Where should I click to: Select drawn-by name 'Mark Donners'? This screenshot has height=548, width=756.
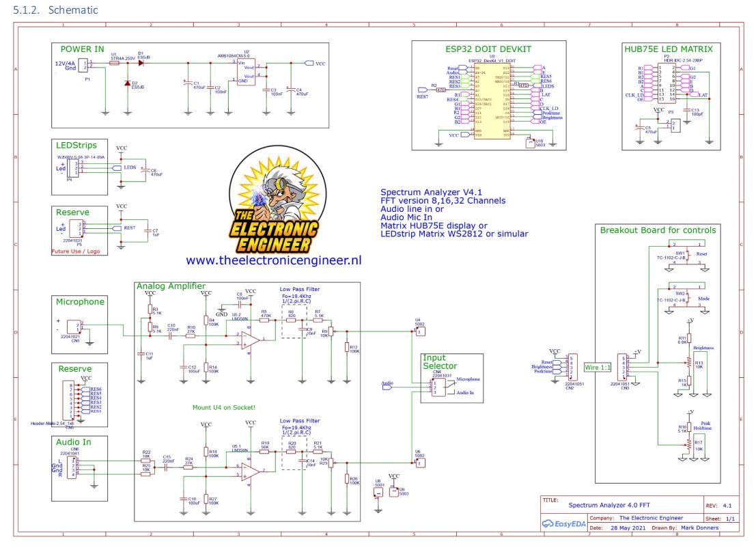699,528
